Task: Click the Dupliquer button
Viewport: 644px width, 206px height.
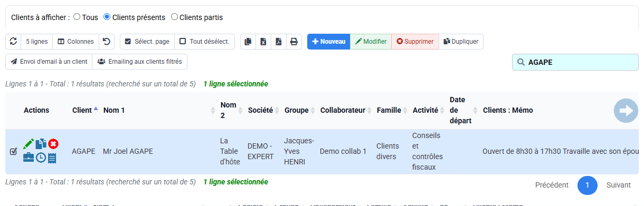Action: pyautogui.click(x=461, y=42)
